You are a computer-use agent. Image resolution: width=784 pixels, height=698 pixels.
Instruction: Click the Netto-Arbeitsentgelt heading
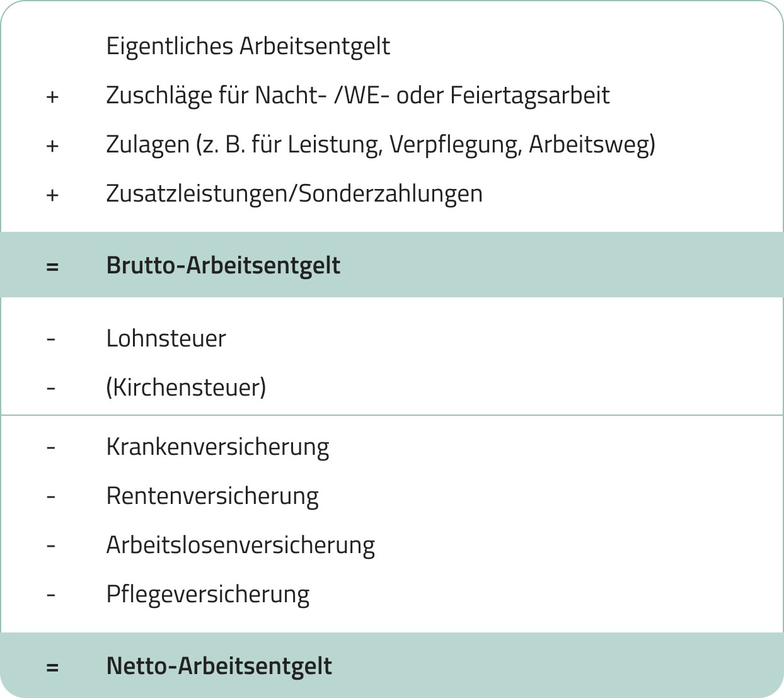coord(219,666)
